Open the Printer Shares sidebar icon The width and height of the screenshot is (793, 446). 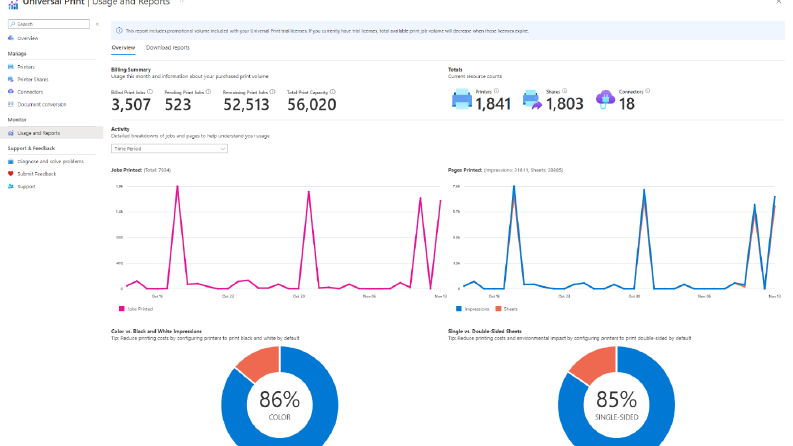coord(11,79)
